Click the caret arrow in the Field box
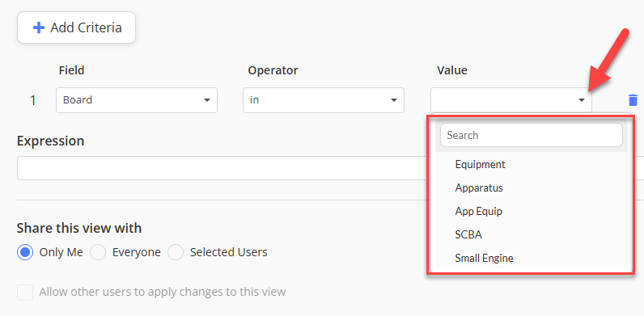 pyautogui.click(x=207, y=100)
